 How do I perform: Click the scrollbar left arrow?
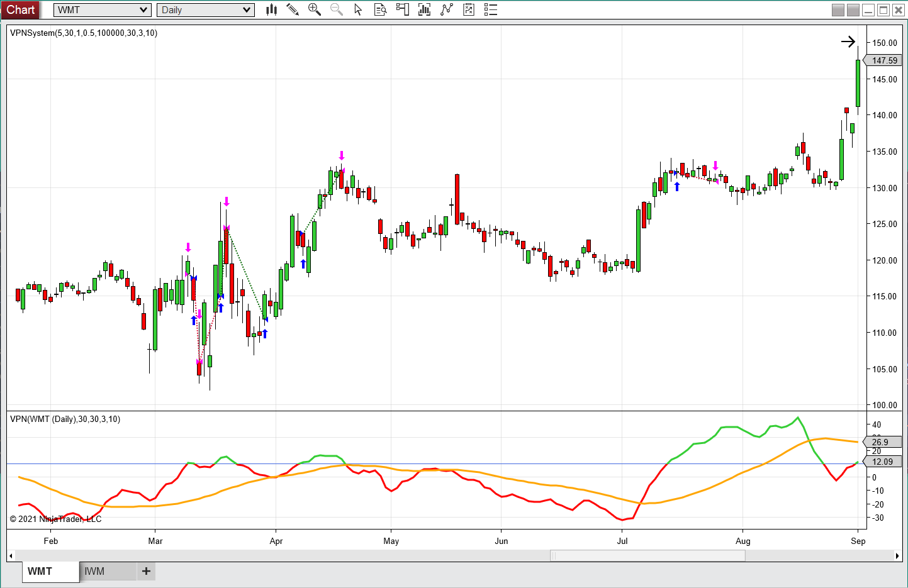pyautogui.click(x=10, y=556)
